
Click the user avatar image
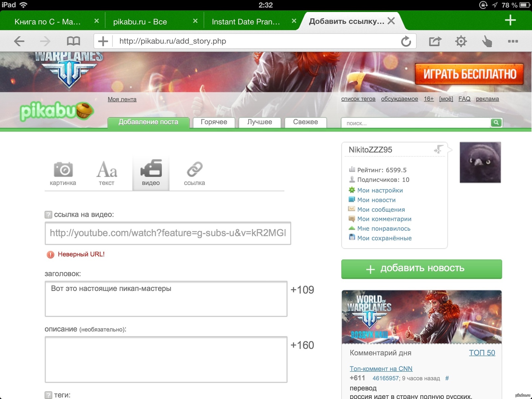pos(480,162)
